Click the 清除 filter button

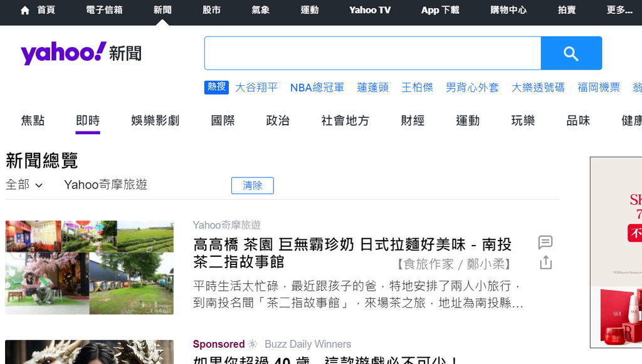(252, 185)
